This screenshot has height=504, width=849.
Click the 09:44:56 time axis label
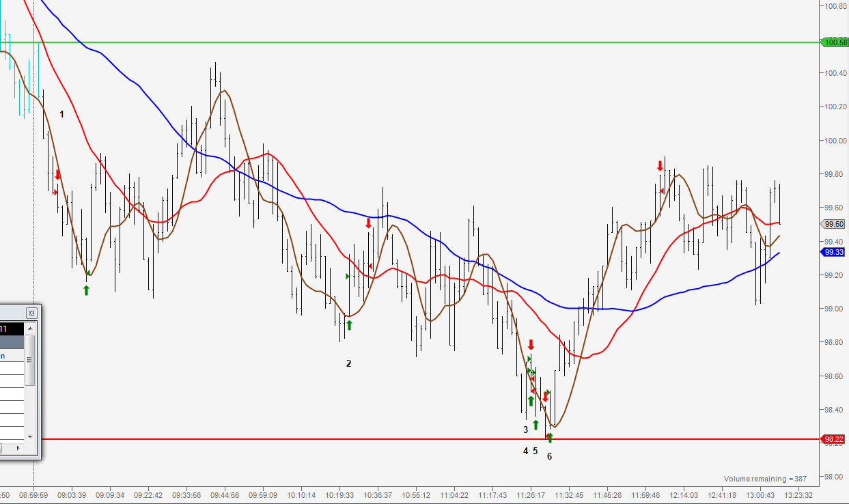pos(225,495)
